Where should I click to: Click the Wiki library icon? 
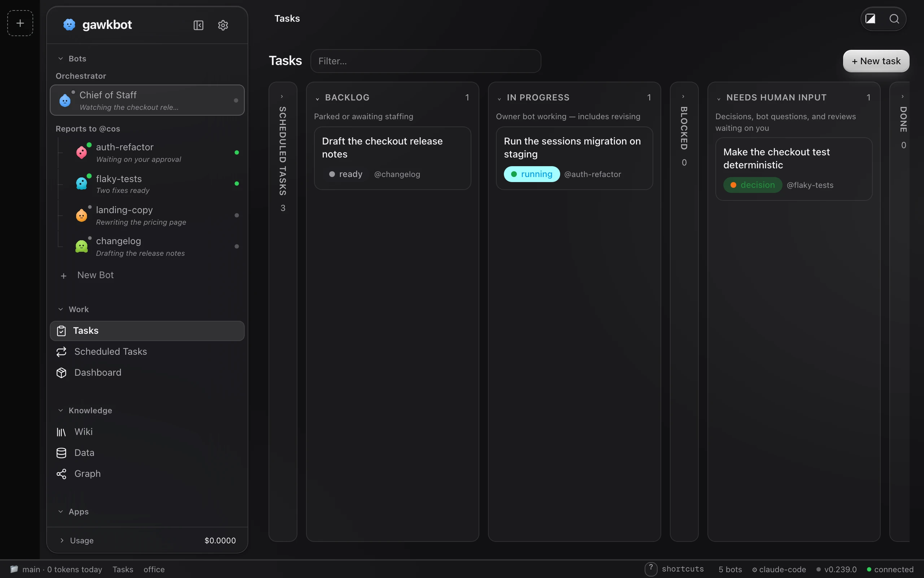[61, 432]
